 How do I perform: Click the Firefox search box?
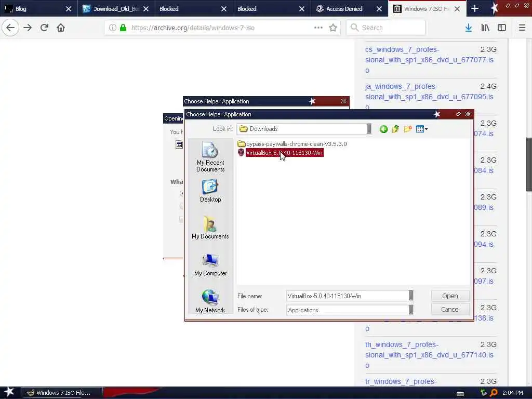coord(385,28)
